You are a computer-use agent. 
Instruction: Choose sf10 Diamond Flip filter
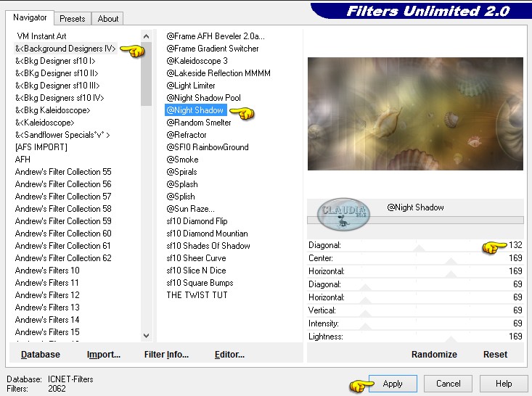tap(197, 221)
